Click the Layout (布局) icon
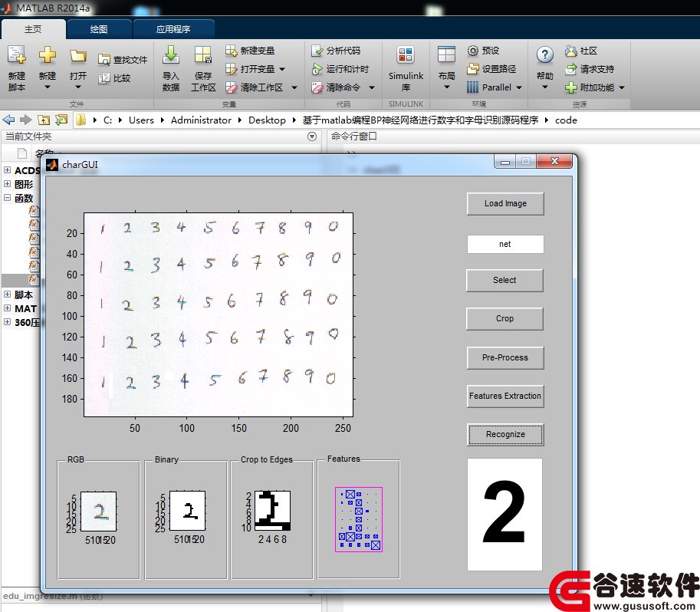Image resolution: width=700 pixels, height=612 pixels. 446,55
